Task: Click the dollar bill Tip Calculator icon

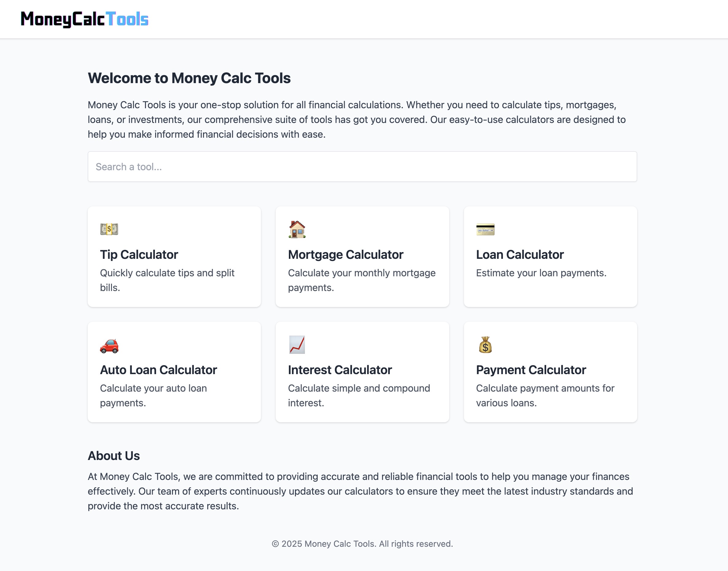Action: [109, 229]
